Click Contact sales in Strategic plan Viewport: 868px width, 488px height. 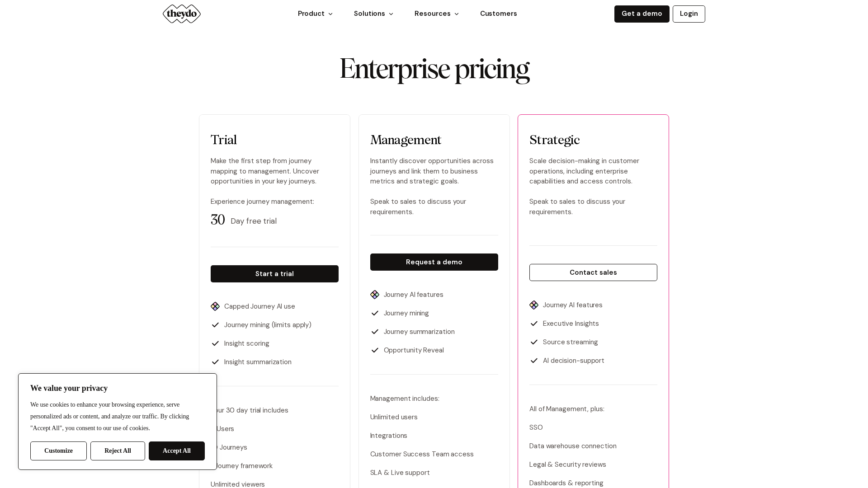tap(593, 272)
